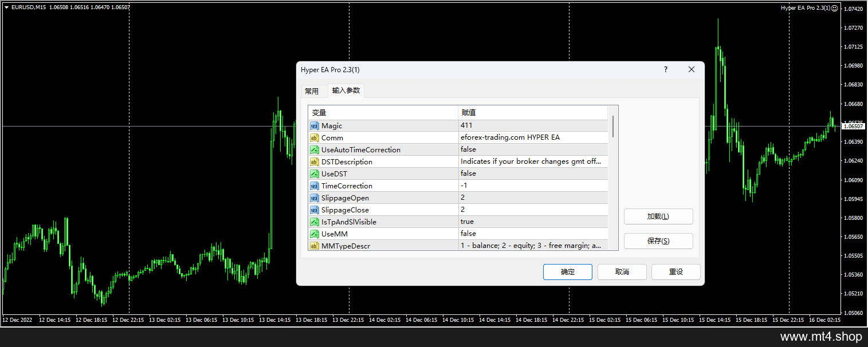Click the SlippageOpen integer icon
Image resolution: width=868 pixels, height=347 pixels.
coord(314,198)
